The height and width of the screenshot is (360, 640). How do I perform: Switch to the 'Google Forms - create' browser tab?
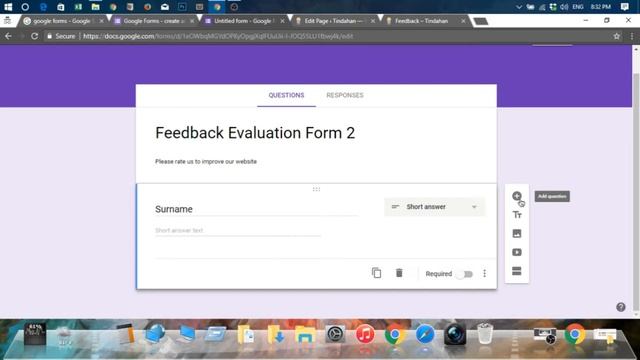tap(153, 21)
